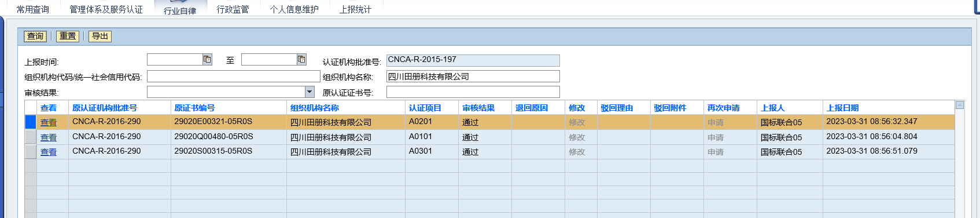Select row header of the A0301 row
Screen dimensions: 980x218
[x=31, y=152]
